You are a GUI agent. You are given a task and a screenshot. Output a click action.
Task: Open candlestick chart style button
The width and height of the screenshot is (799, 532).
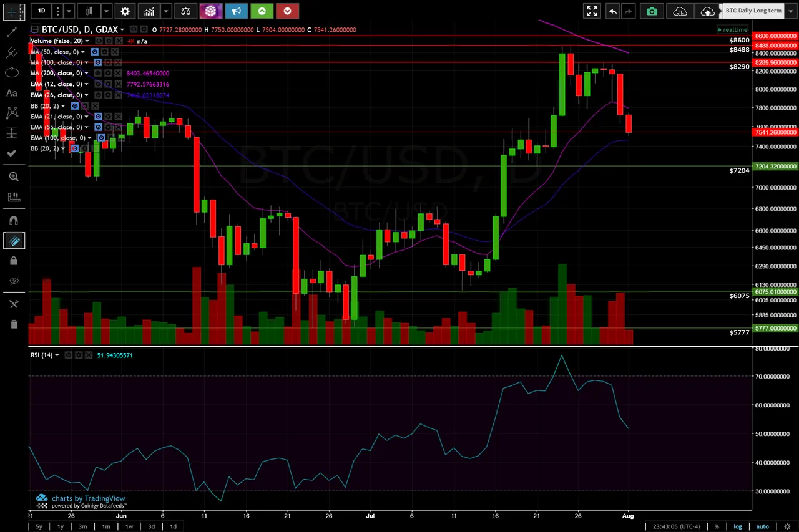(x=89, y=11)
